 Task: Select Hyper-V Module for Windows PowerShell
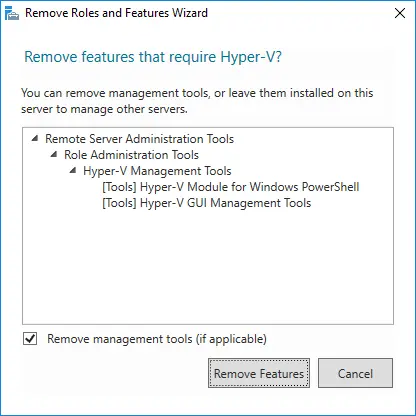[231, 187]
